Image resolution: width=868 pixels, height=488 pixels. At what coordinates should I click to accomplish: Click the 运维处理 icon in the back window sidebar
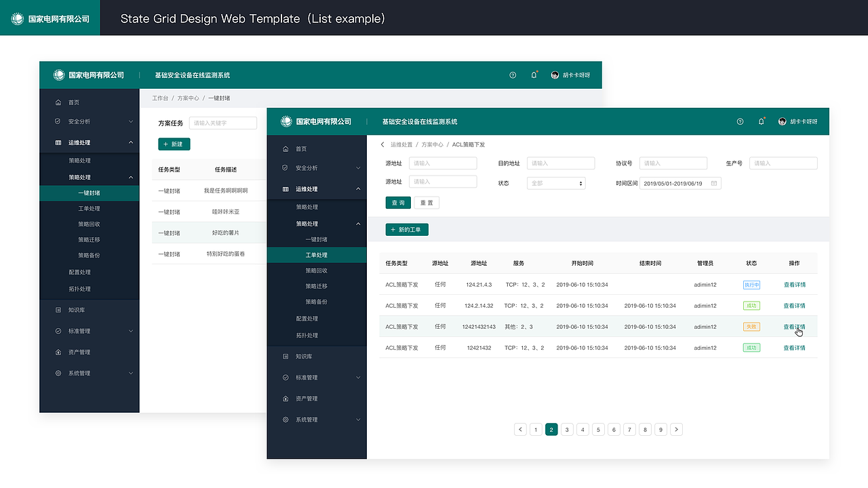click(58, 142)
